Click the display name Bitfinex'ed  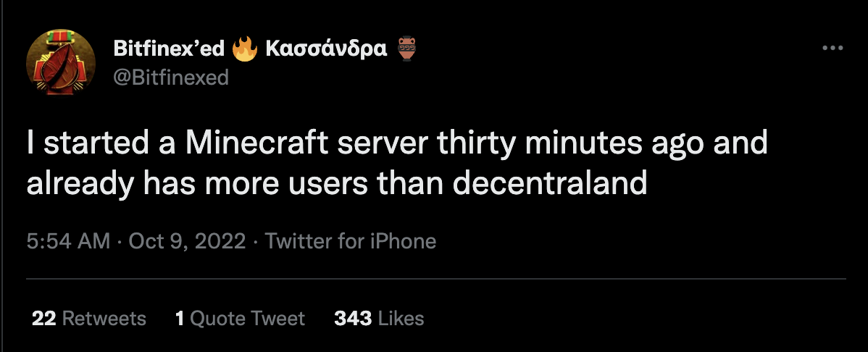pyautogui.click(x=169, y=49)
